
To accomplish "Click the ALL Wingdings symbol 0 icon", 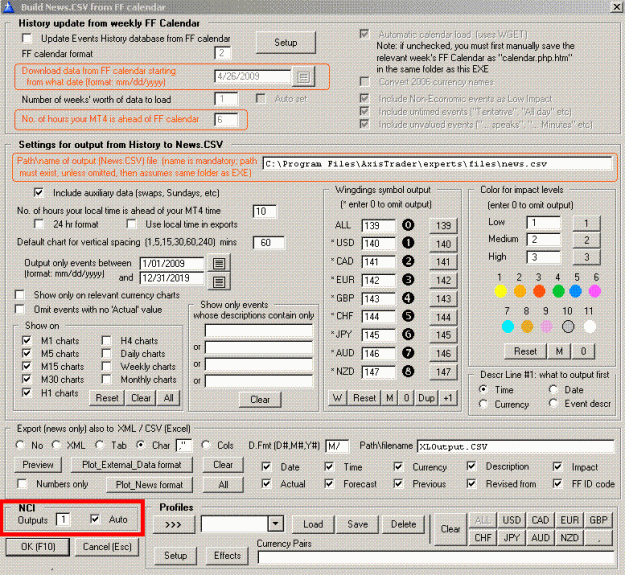I will (408, 225).
